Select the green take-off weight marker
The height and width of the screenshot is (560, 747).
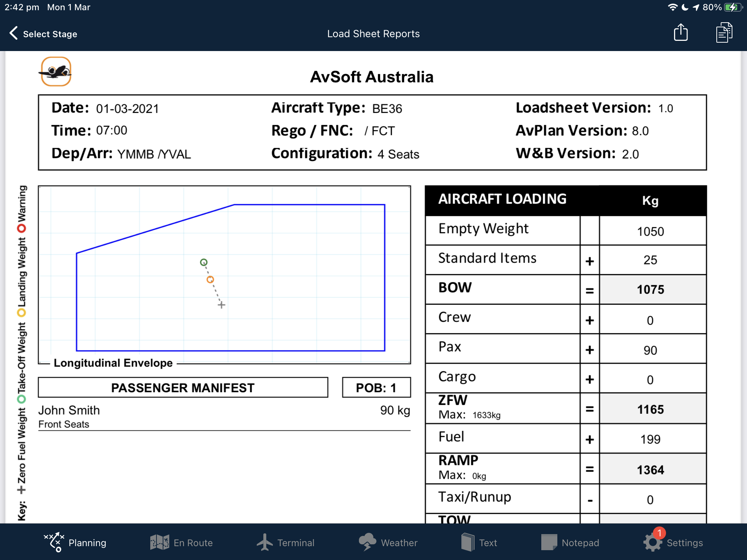click(204, 262)
